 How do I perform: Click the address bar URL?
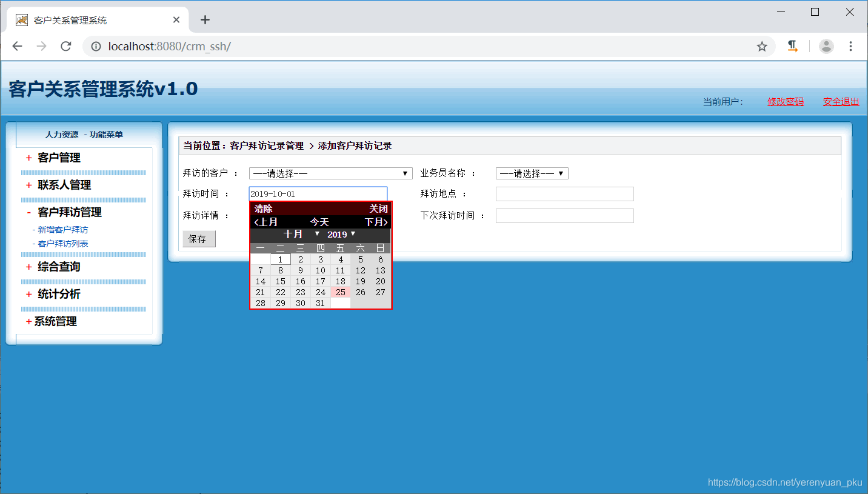(x=169, y=47)
